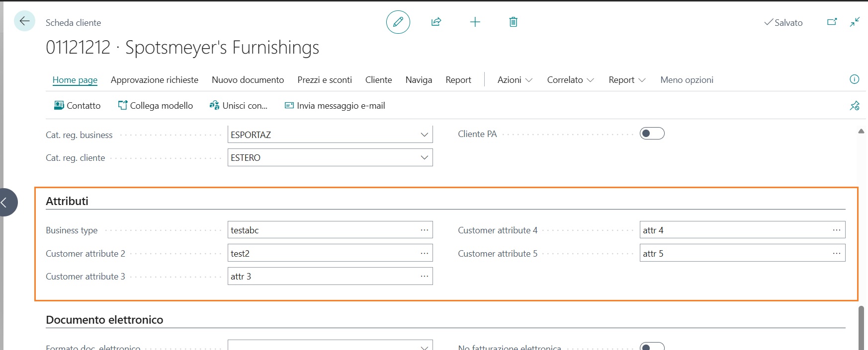This screenshot has height=350, width=868.
Task: Show the information circle icon panel
Action: click(855, 79)
